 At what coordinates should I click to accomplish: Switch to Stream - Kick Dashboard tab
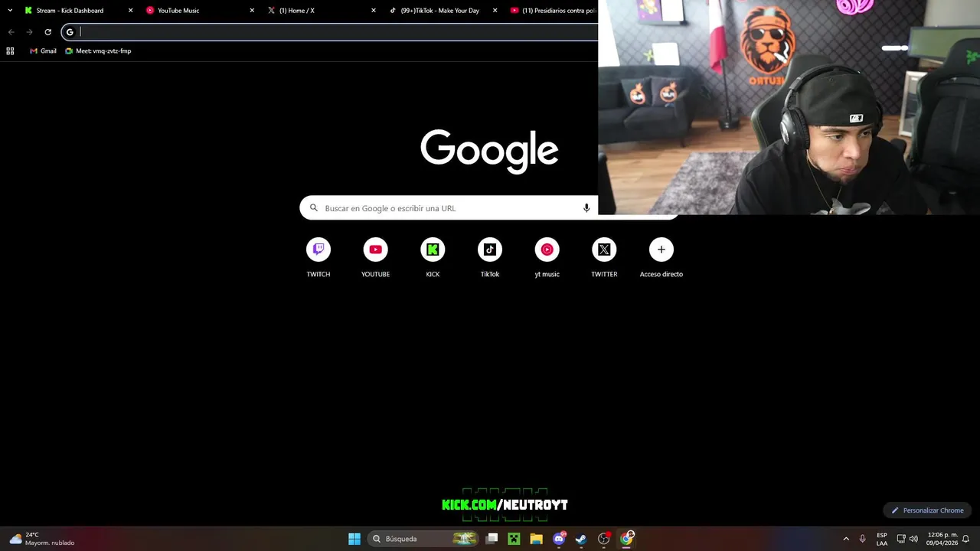click(x=70, y=11)
